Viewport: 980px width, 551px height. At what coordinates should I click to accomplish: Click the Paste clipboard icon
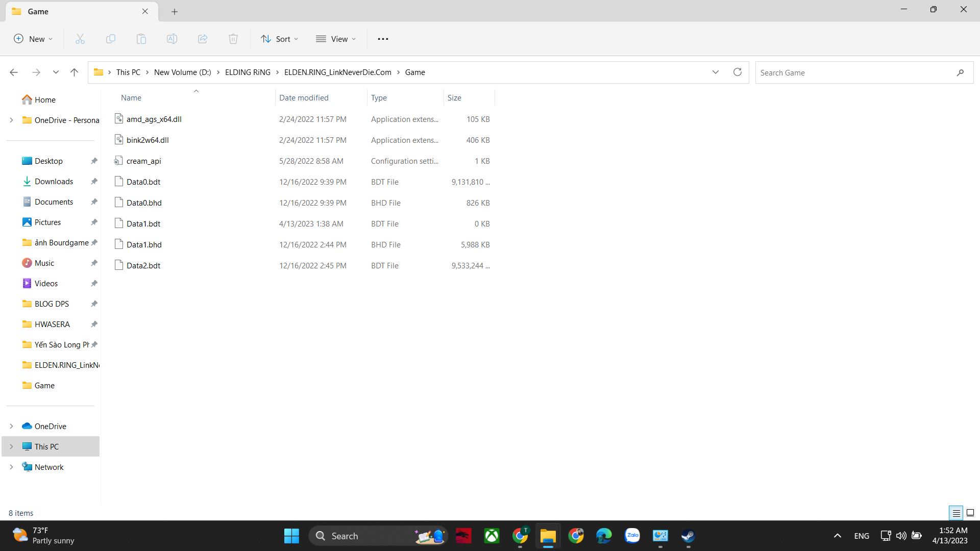pyautogui.click(x=141, y=39)
